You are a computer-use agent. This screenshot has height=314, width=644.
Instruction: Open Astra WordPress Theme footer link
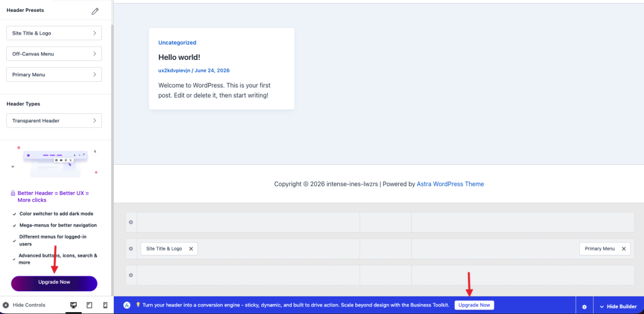pyautogui.click(x=450, y=184)
